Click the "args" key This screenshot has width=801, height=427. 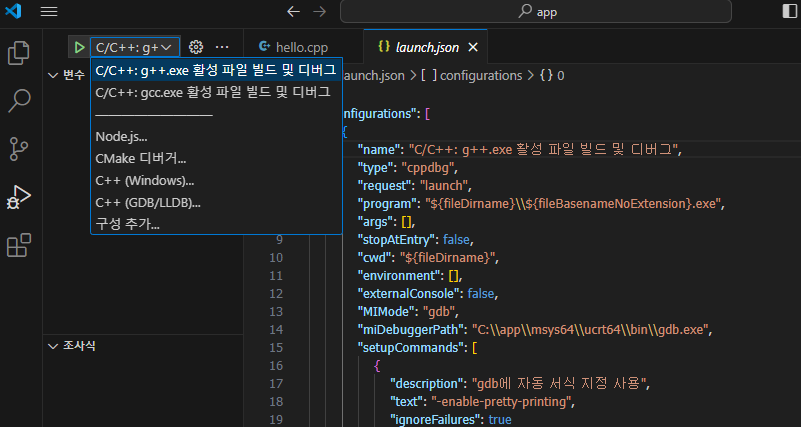click(377, 222)
